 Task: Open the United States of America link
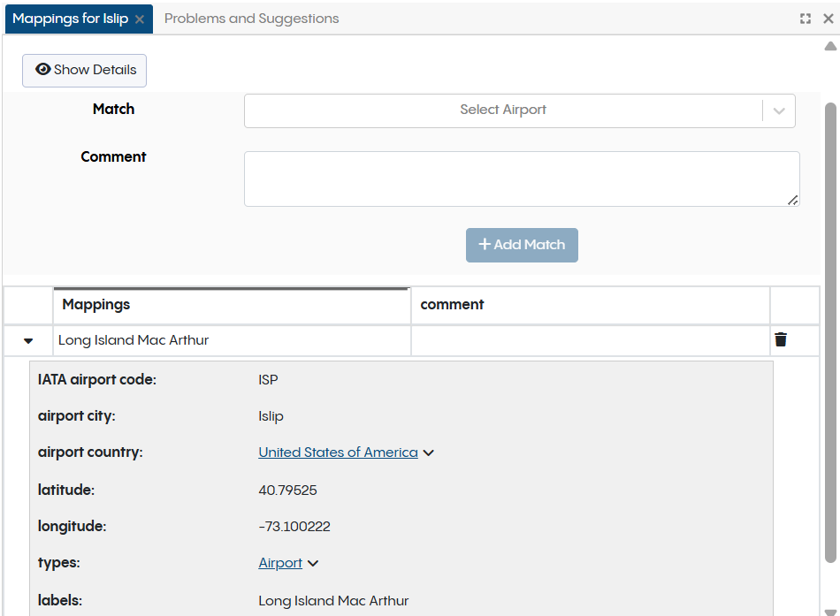pos(338,452)
